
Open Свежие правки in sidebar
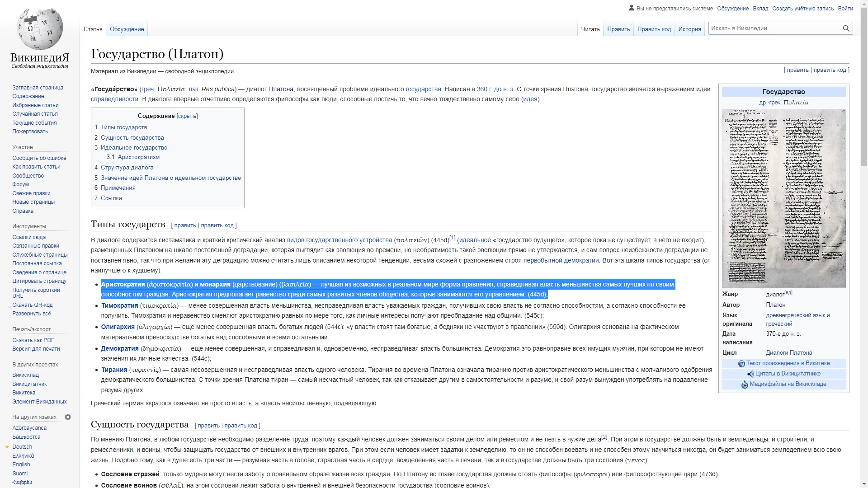point(31,193)
